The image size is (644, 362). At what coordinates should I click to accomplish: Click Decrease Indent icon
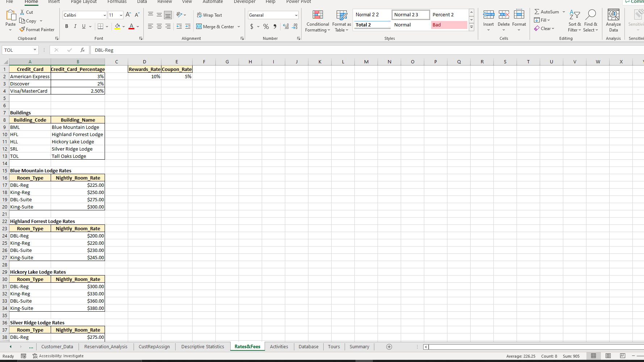[x=179, y=26]
